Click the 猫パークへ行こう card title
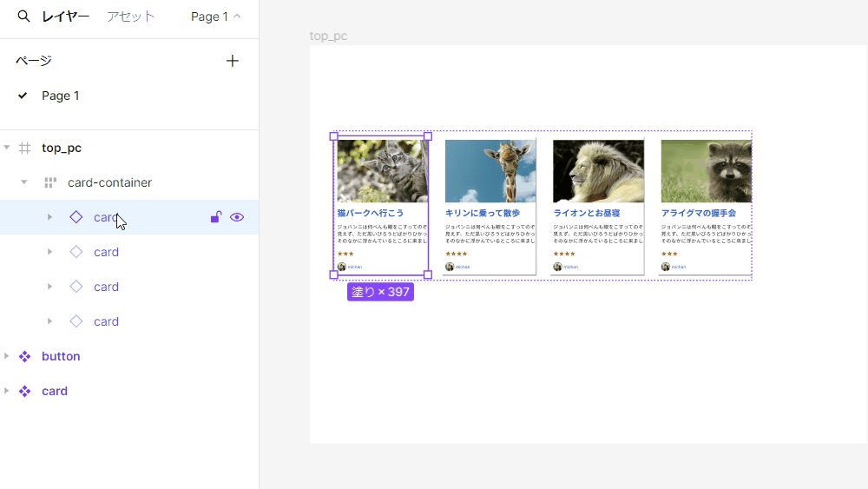The height and width of the screenshot is (489, 868). point(371,213)
